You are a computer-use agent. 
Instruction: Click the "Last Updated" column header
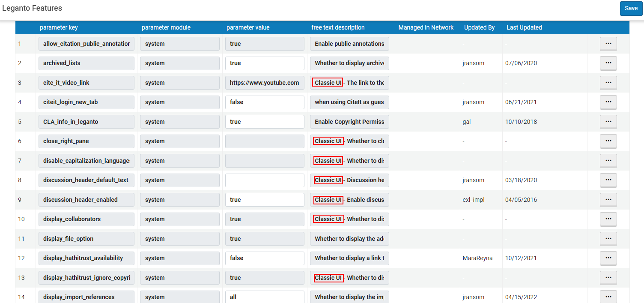(x=524, y=27)
